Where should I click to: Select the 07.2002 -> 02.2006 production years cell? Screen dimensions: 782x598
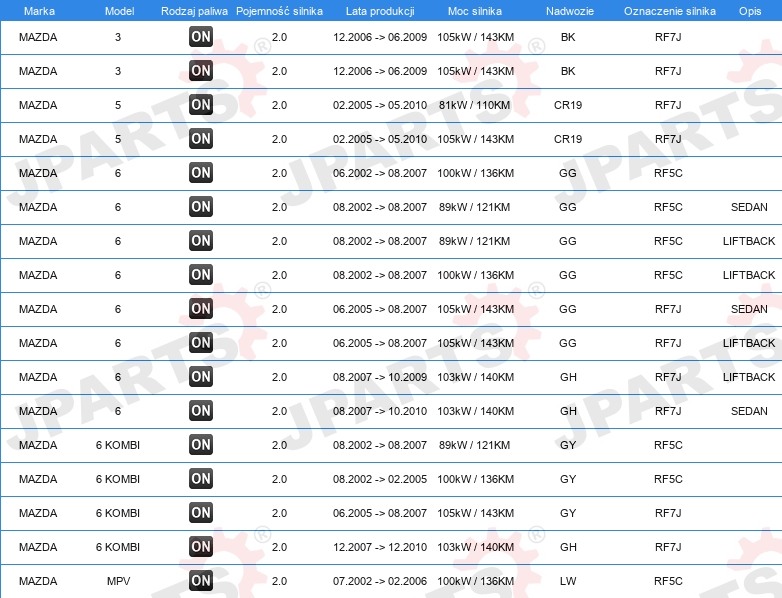(x=380, y=581)
